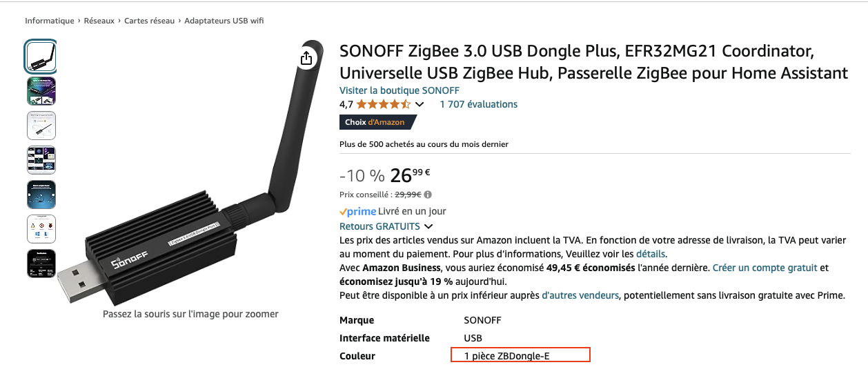The height and width of the screenshot is (367, 868).
Task: Open the d'autres vendeurs link
Action: (x=580, y=295)
